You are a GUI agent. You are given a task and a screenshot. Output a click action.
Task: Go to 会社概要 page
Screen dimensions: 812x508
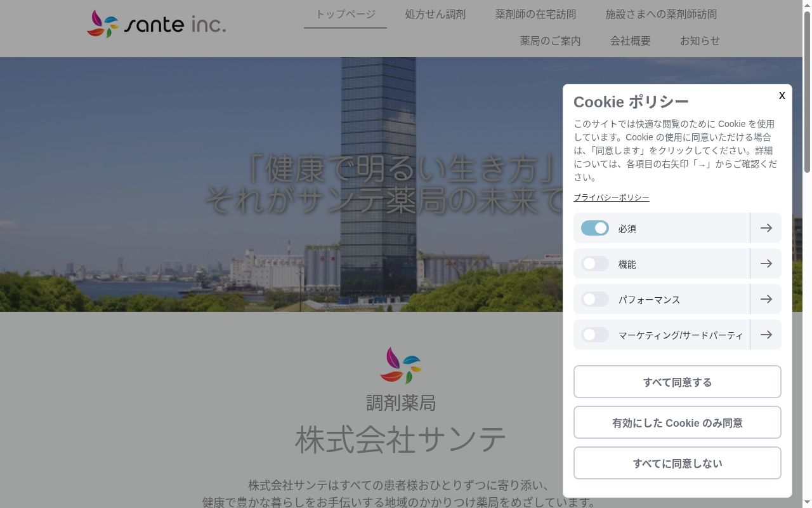[x=631, y=41]
